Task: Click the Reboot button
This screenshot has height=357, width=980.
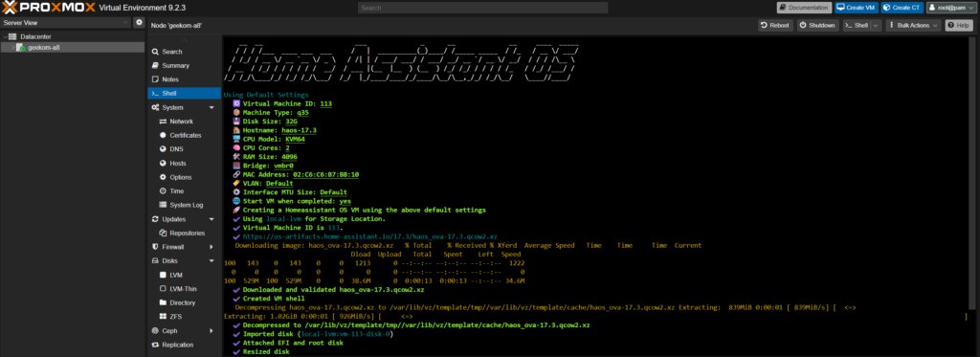Action: tap(774, 26)
